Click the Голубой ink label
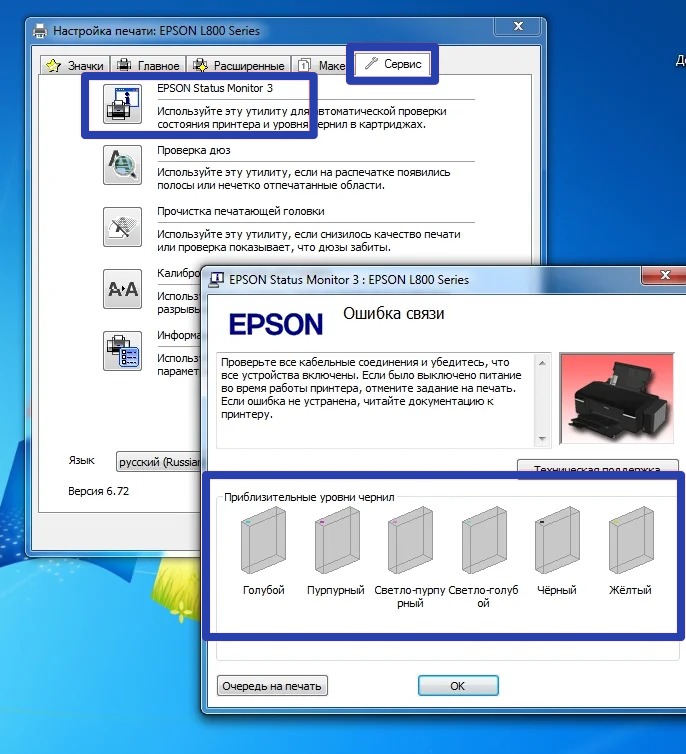The image size is (686, 754). (263, 590)
